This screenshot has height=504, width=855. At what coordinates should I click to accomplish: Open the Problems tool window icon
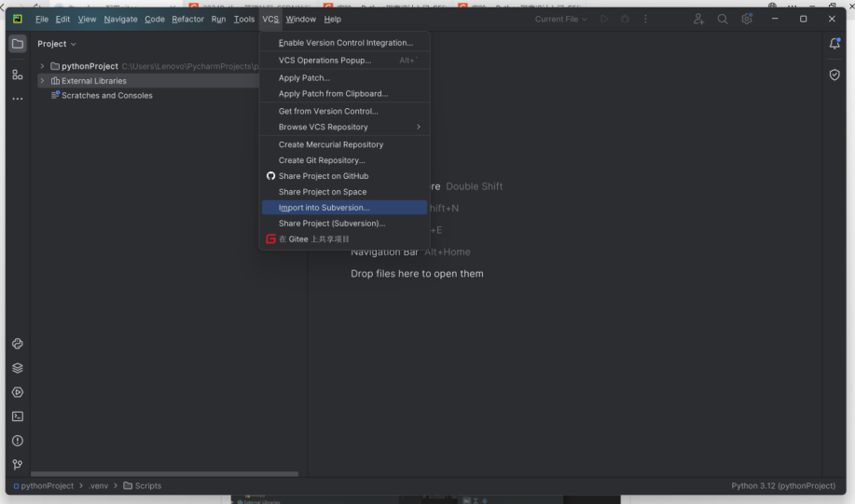[18, 441]
